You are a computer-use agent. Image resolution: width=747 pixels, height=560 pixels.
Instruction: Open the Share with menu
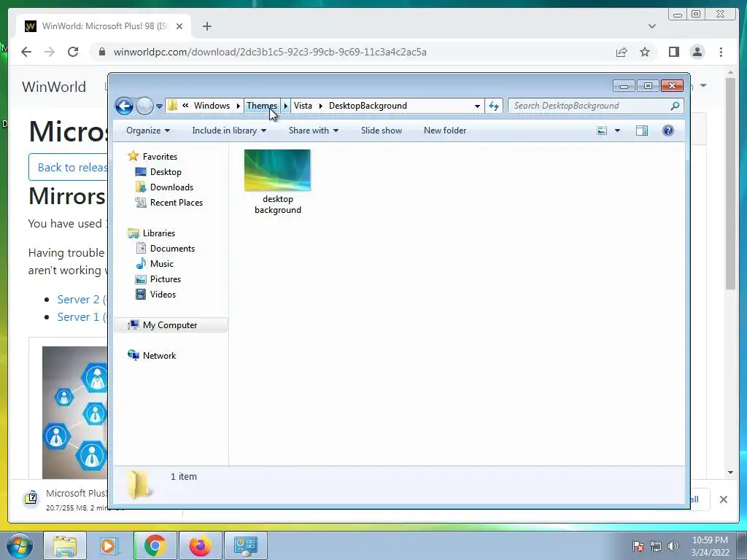click(314, 131)
